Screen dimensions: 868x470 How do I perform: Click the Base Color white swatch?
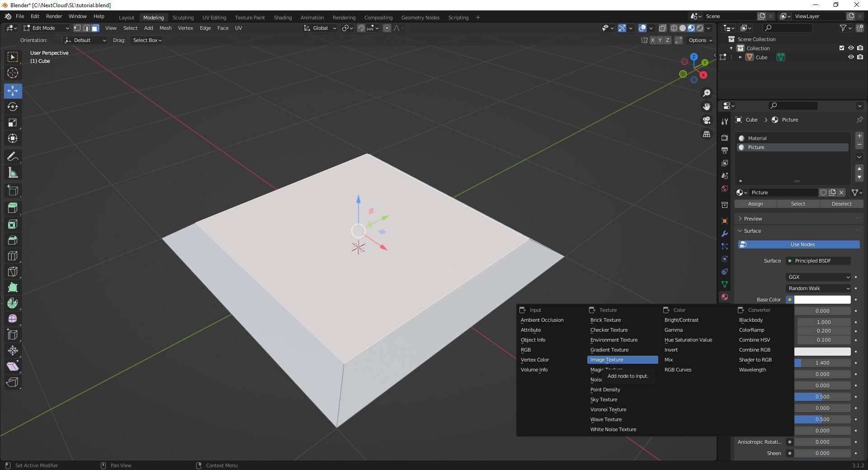[822, 300]
